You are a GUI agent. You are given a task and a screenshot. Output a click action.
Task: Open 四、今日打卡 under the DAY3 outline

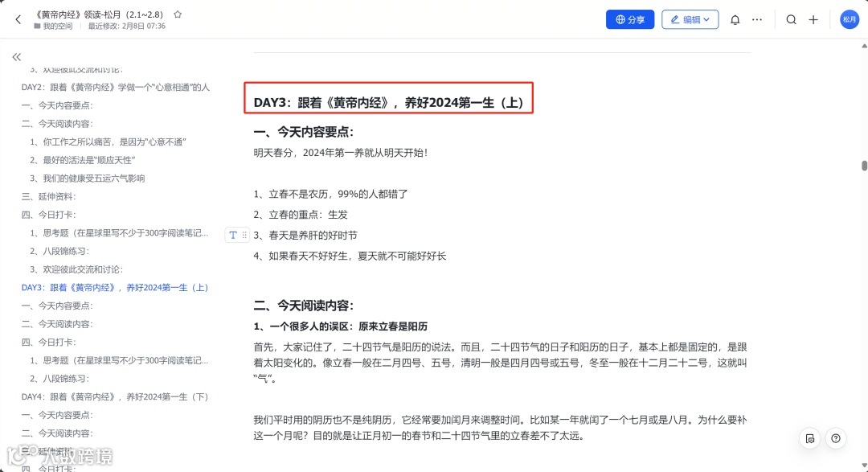[49, 343]
